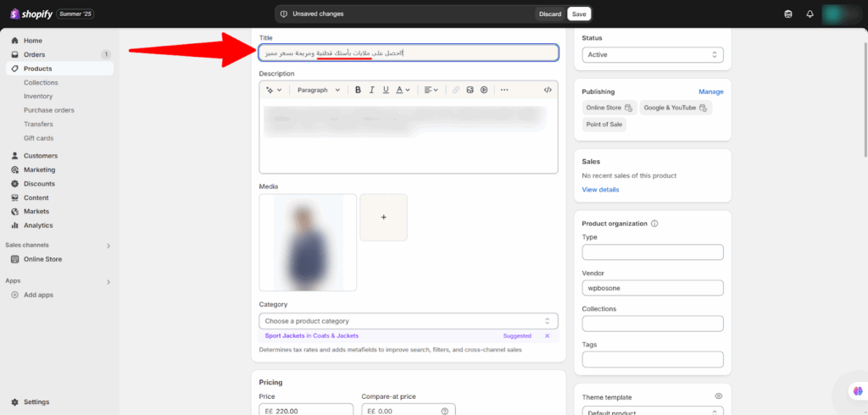Click schedule icon on Online Store chip

(628, 108)
